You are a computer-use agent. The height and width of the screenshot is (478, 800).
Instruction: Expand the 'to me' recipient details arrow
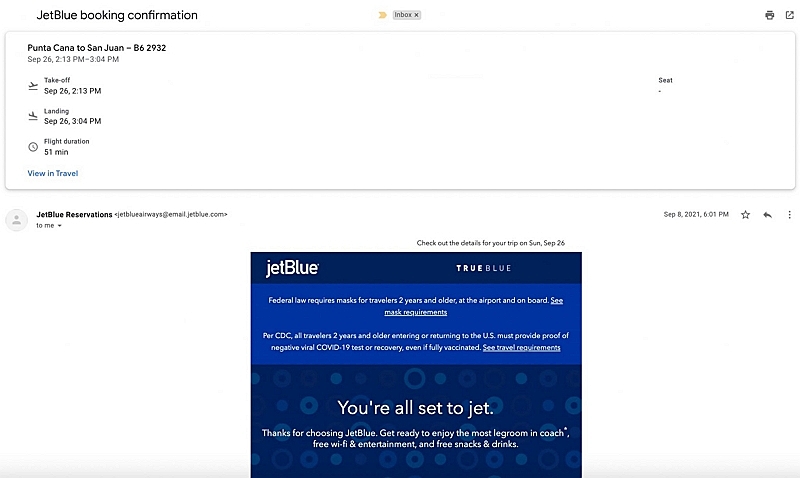60,225
